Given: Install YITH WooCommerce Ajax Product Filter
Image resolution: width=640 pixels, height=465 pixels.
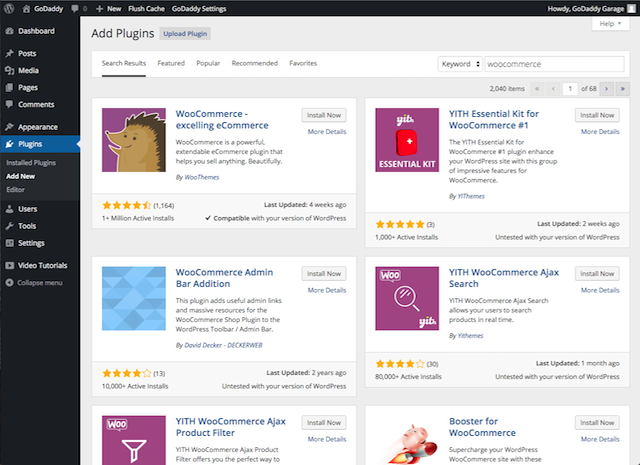Looking at the screenshot, I should click(x=324, y=423).
